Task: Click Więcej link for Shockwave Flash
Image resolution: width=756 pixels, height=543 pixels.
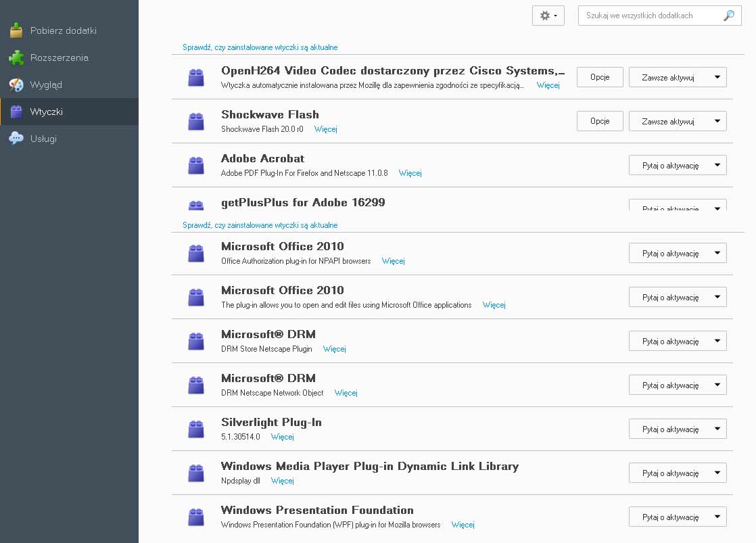Action: 325,129
